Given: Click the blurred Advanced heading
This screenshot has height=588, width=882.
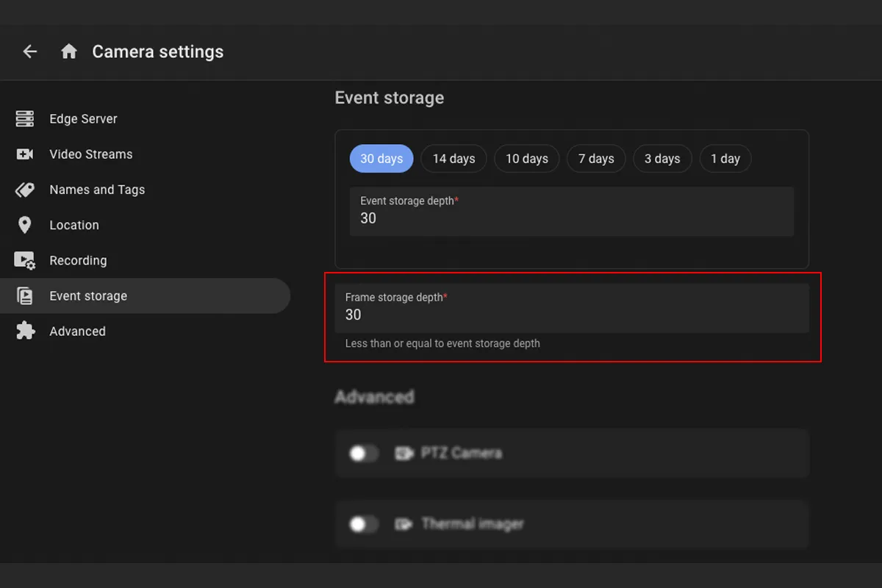Looking at the screenshot, I should click(x=374, y=397).
